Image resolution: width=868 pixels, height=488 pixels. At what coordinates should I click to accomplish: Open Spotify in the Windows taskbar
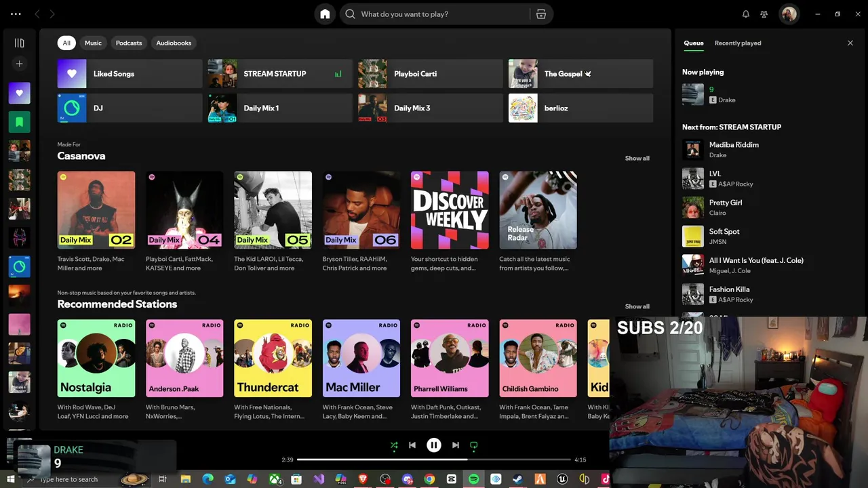[473, 479]
